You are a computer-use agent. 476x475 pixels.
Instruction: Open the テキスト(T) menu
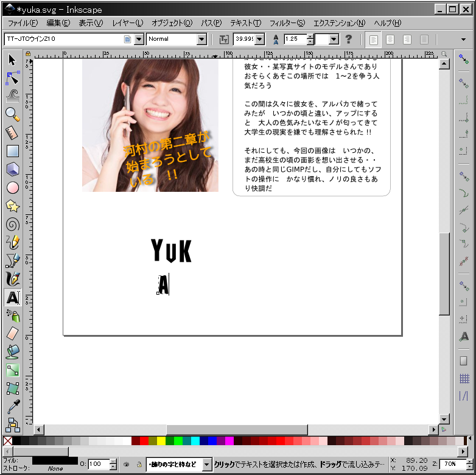pos(245,23)
